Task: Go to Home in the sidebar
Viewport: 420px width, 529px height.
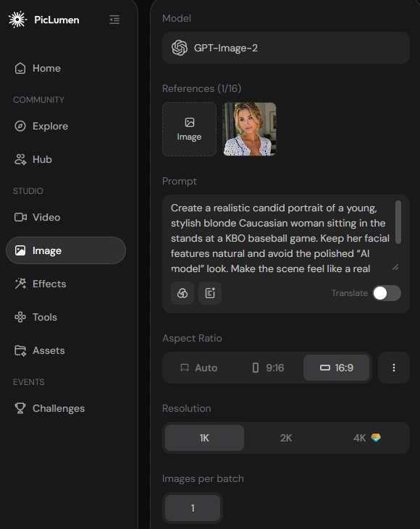Action: coord(38,68)
